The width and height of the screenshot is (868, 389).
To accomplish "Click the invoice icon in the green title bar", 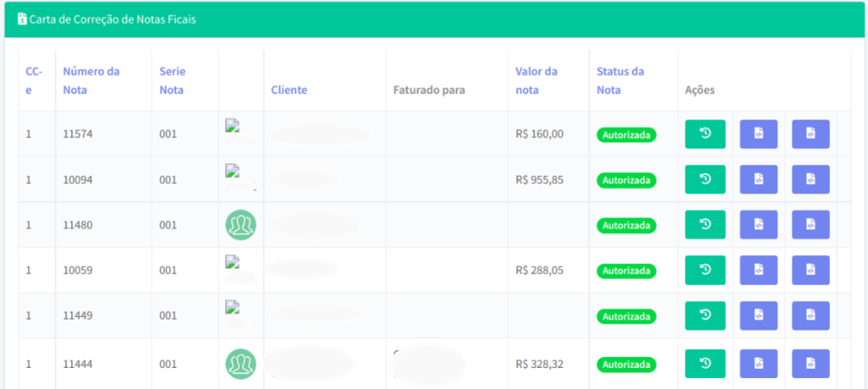I will (x=22, y=19).
